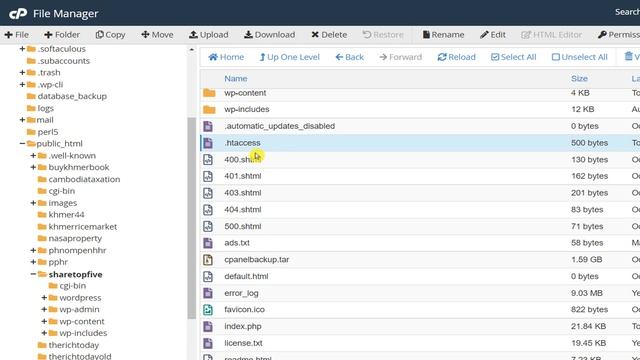Select the file named cpanelbackup.tar
This screenshot has width=640, height=360.
point(256,260)
